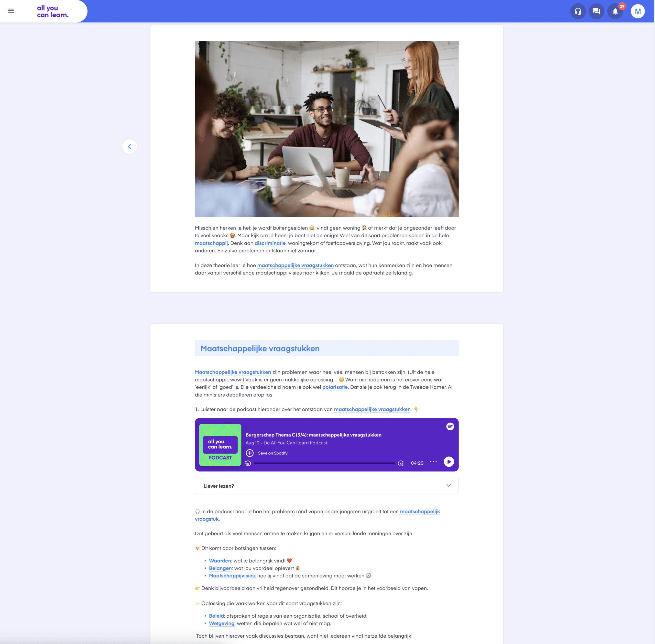Click the all you can learn logo
The image size is (655, 644).
pyautogui.click(x=53, y=12)
